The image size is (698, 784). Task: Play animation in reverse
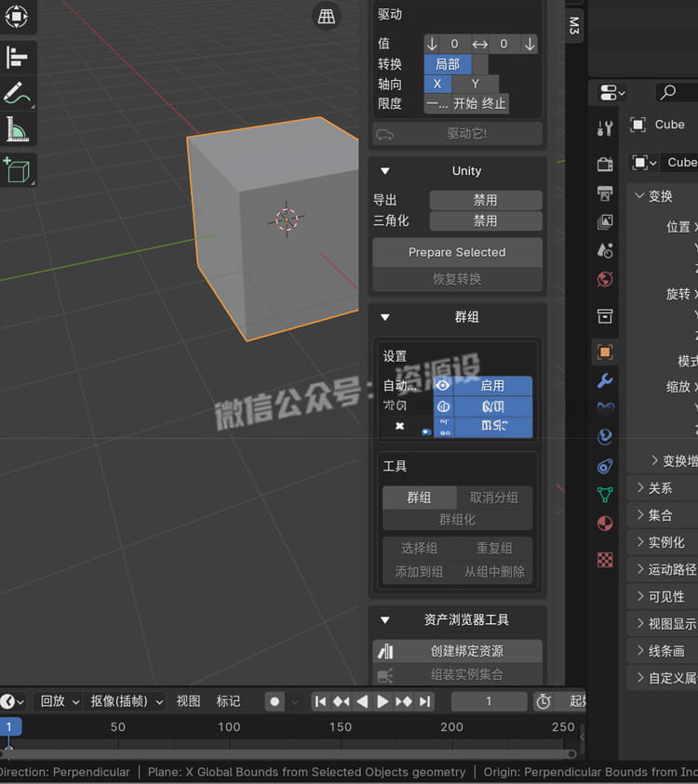362,701
